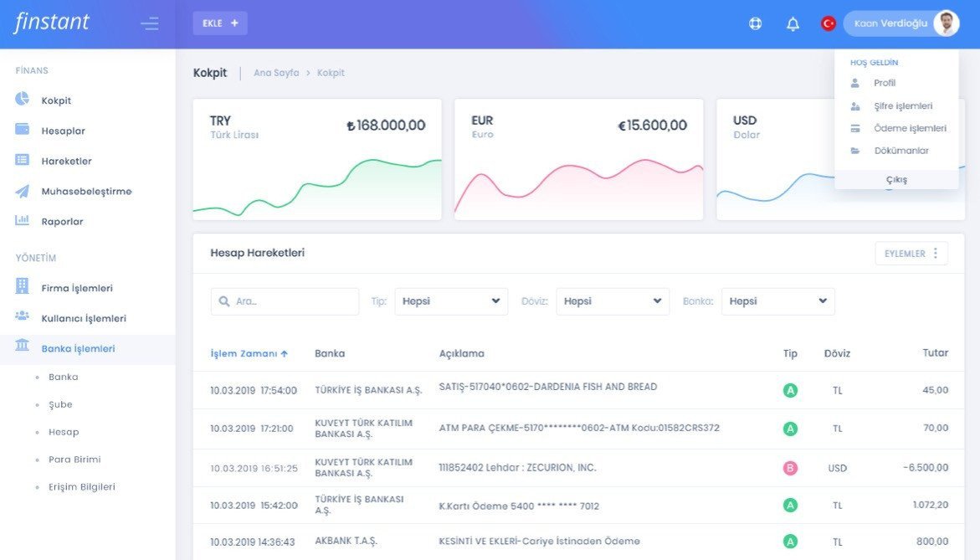Viewport: 980px width, 560px height.
Task: Click the Raporlar bar chart icon
Action: pos(23,221)
